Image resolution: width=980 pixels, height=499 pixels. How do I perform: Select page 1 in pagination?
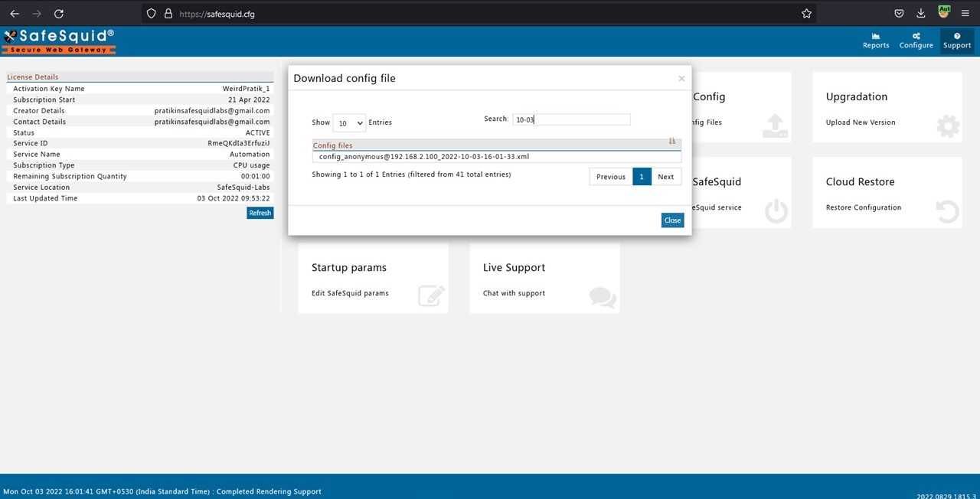coord(641,177)
